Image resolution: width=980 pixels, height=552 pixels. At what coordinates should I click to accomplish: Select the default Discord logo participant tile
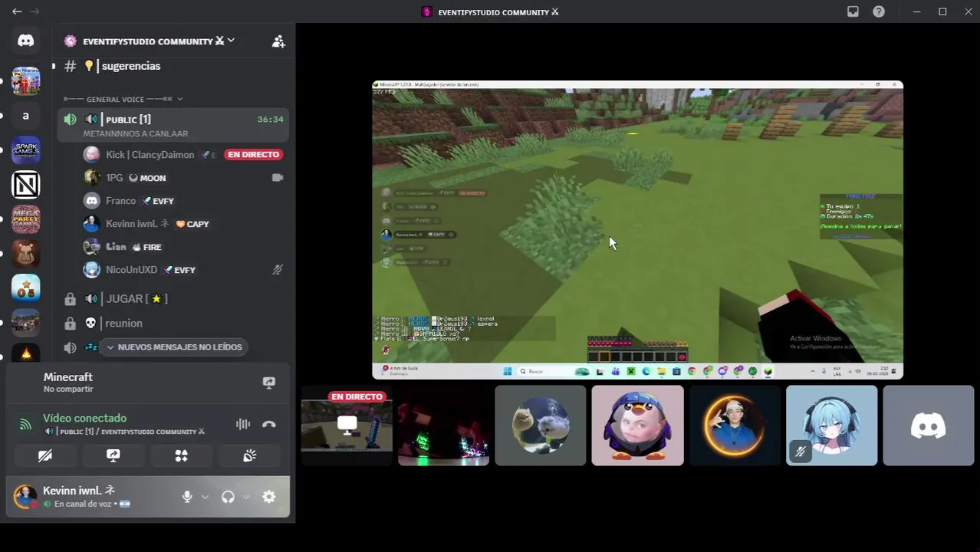(929, 426)
